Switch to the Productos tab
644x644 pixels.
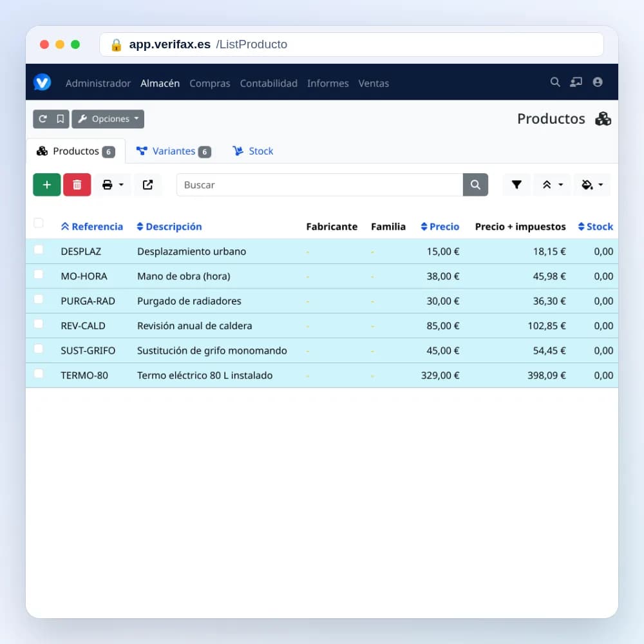coord(76,151)
